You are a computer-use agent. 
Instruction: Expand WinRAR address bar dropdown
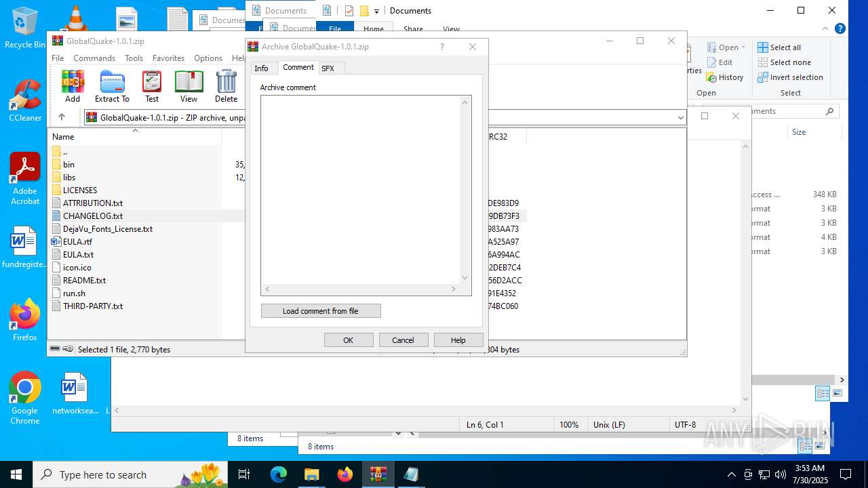(680, 117)
